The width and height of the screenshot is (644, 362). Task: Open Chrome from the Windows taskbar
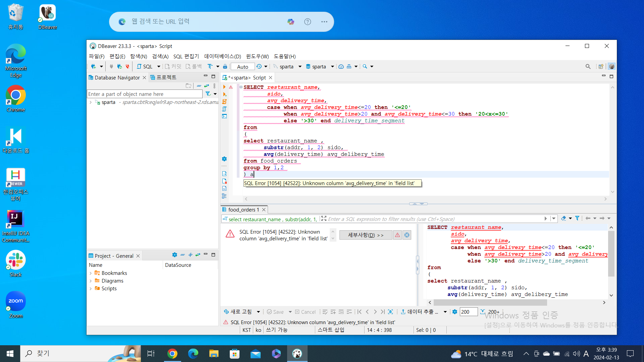pyautogui.click(x=172, y=353)
